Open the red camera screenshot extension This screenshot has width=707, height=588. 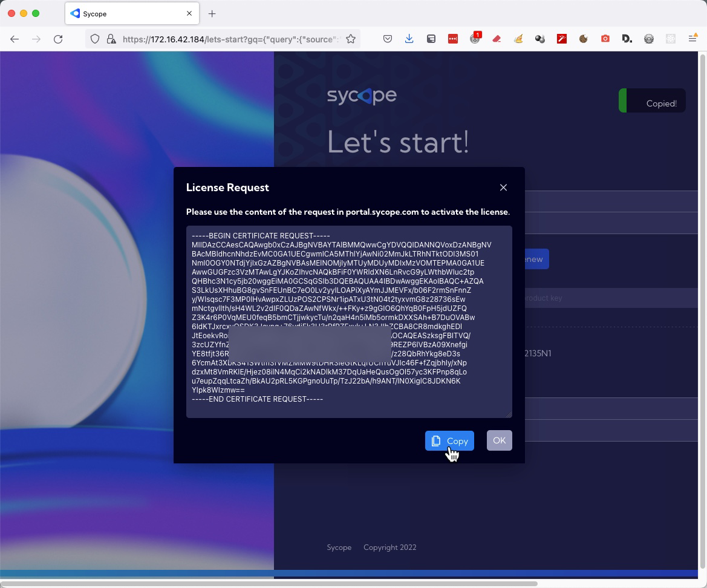pos(605,39)
